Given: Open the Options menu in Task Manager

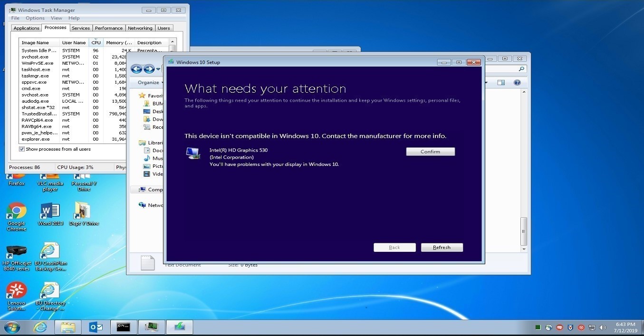Looking at the screenshot, I should (35, 18).
